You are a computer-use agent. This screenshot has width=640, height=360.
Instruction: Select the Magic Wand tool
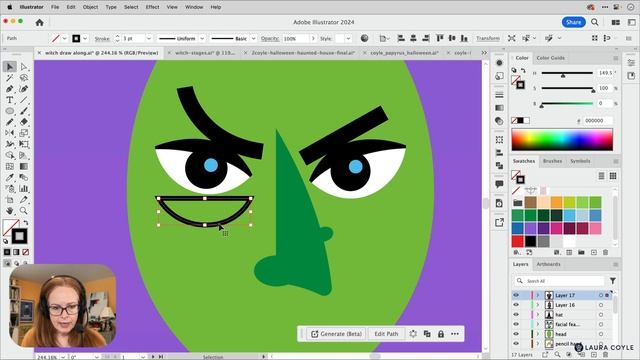point(10,78)
